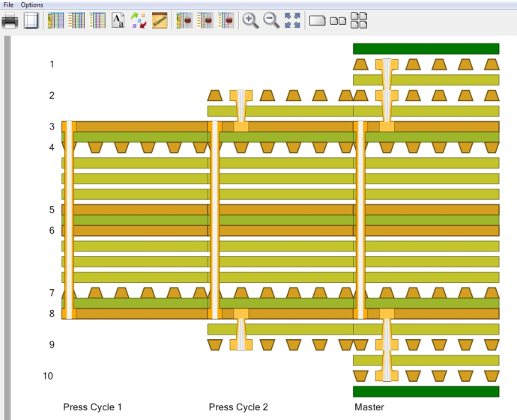The image size is (517, 420).
Task: Click the first stackup column view icon
Action: coord(56,21)
